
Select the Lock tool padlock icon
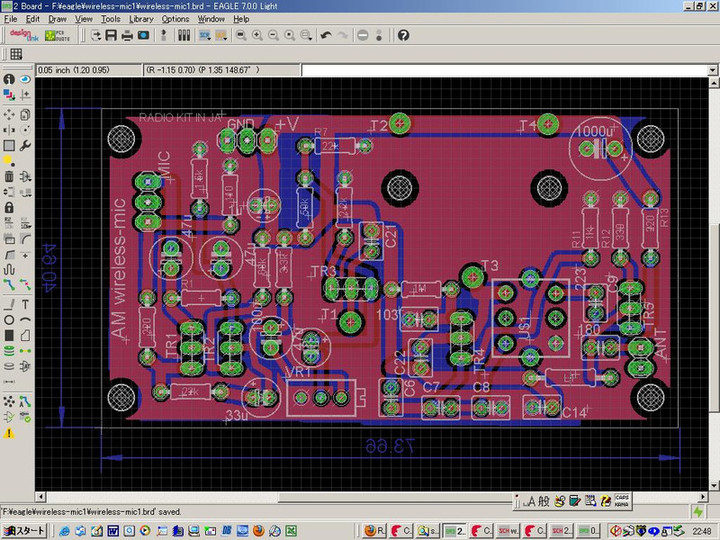coord(9,207)
